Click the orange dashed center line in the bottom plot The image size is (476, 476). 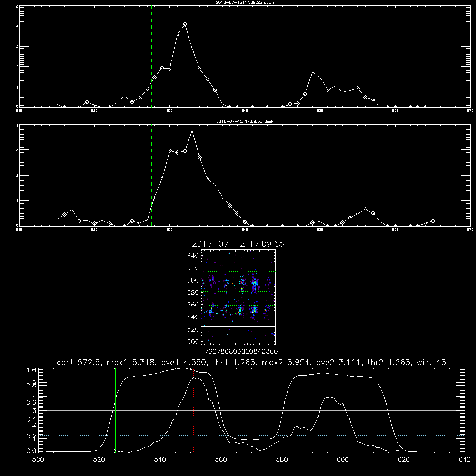(x=259, y=410)
